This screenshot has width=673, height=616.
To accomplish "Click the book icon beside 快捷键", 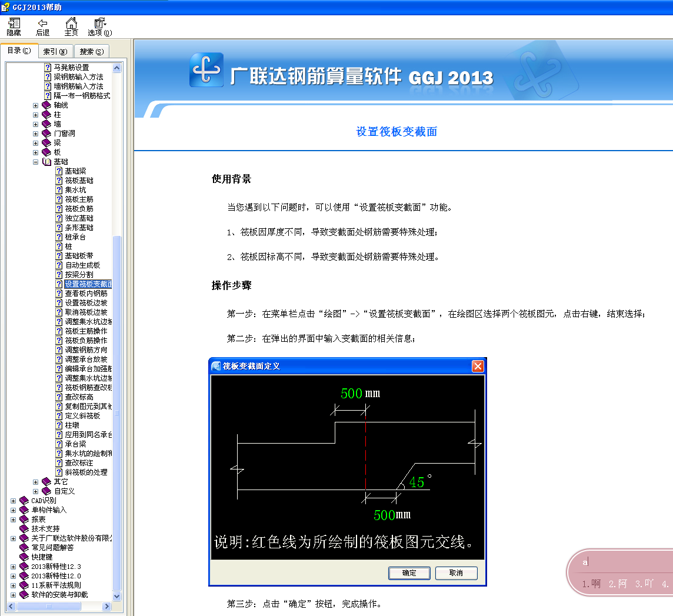I will [24, 557].
